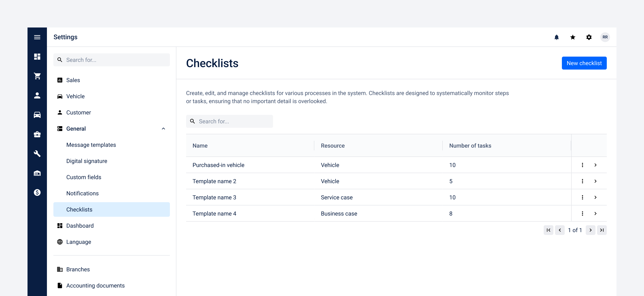The image size is (644, 296).
Task: Open Template name 3 row chevron arrow
Action: click(595, 198)
